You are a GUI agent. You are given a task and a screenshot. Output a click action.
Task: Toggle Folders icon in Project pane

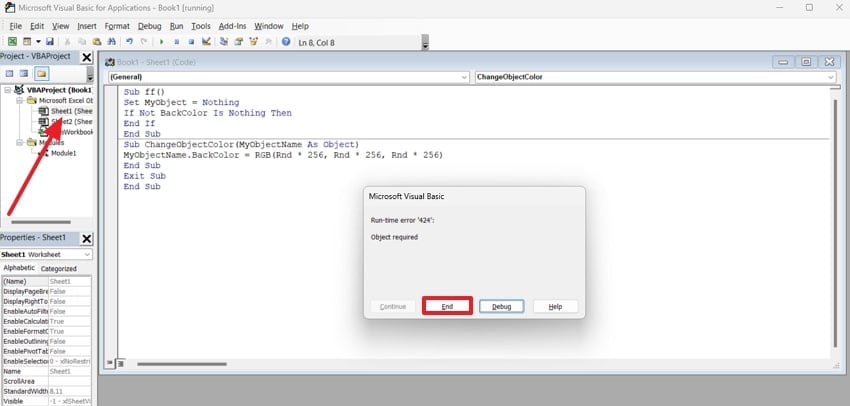[41, 73]
